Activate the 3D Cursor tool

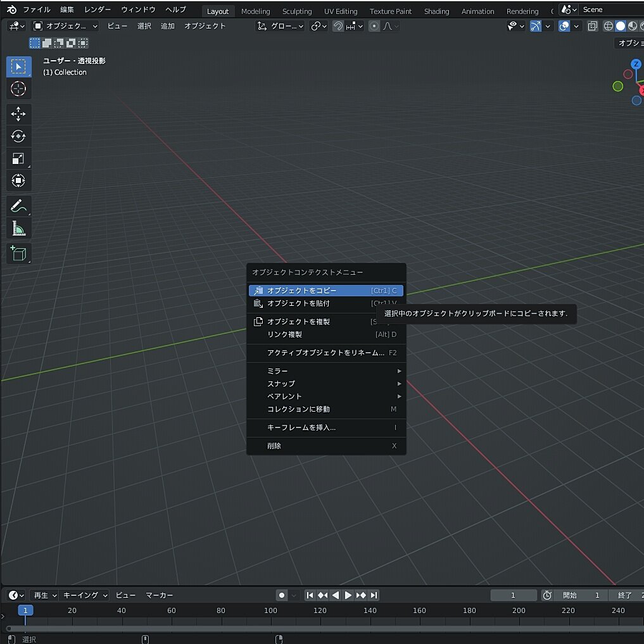[18, 89]
